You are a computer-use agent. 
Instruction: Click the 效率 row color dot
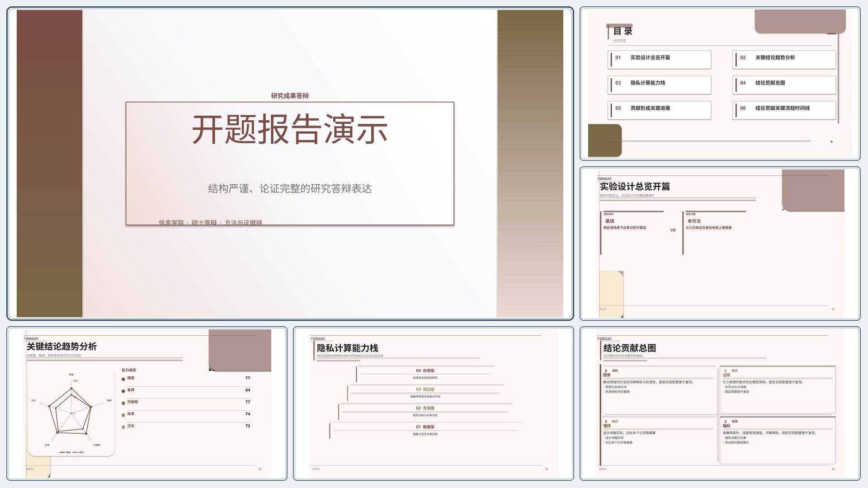click(123, 415)
